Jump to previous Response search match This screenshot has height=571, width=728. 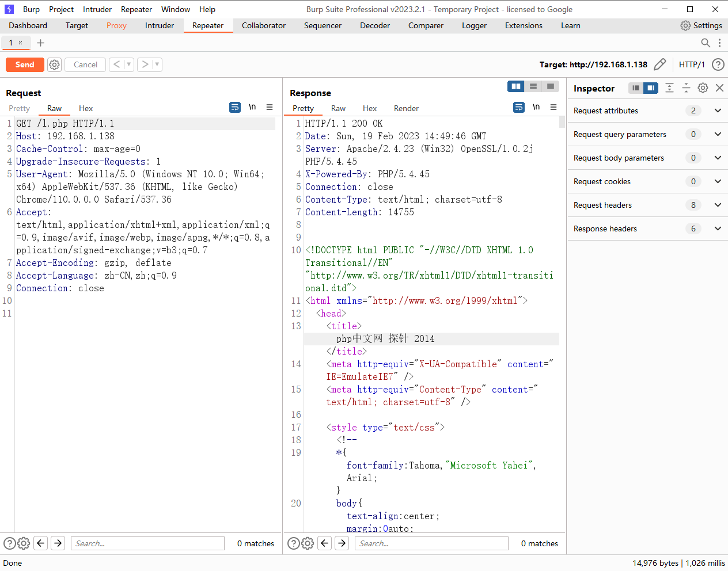(x=325, y=543)
